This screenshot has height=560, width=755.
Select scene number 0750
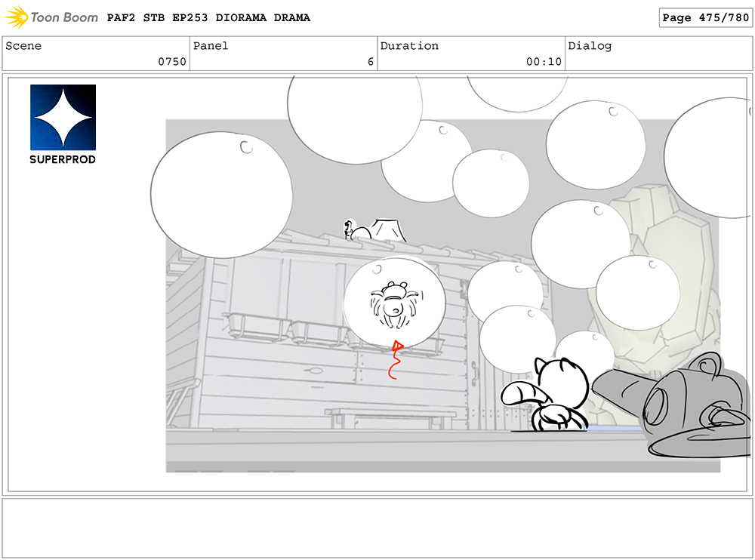172,62
